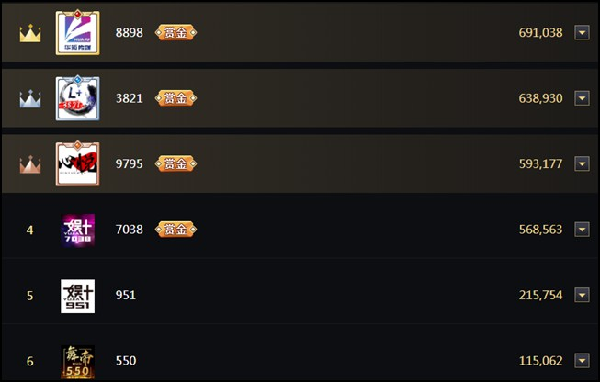Viewport: 600px width, 382px height.
Task: Expand the row with score 568,563
Action: click(x=582, y=230)
